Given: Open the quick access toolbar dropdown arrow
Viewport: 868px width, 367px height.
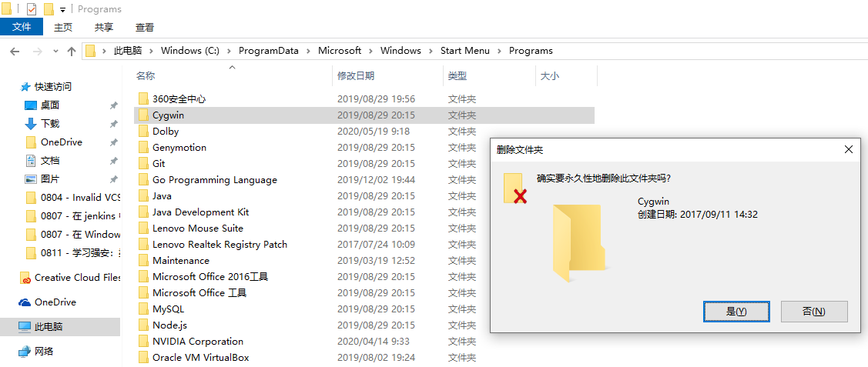Looking at the screenshot, I should point(62,9).
